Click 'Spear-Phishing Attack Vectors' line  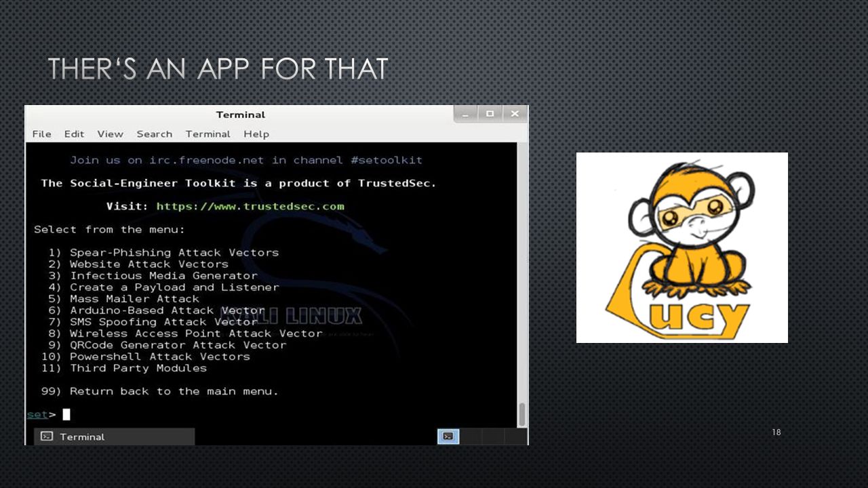pyautogui.click(x=163, y=252)
